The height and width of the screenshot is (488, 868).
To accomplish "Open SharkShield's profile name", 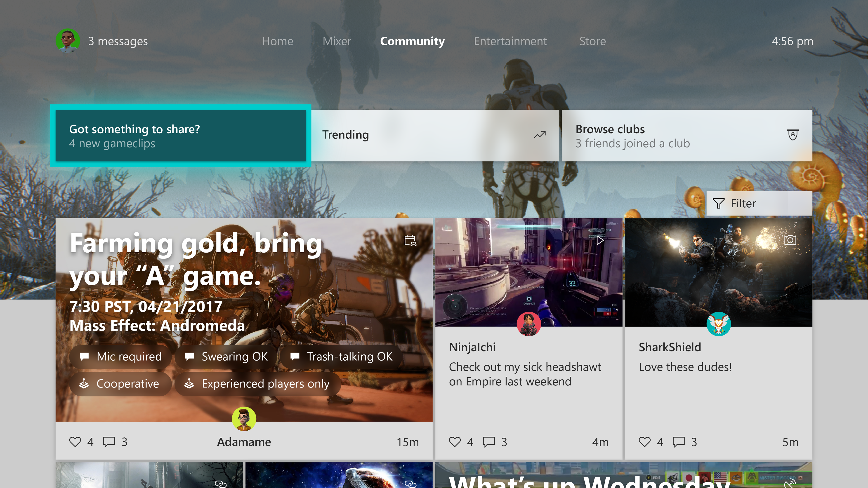I will [x=670, y=347].
